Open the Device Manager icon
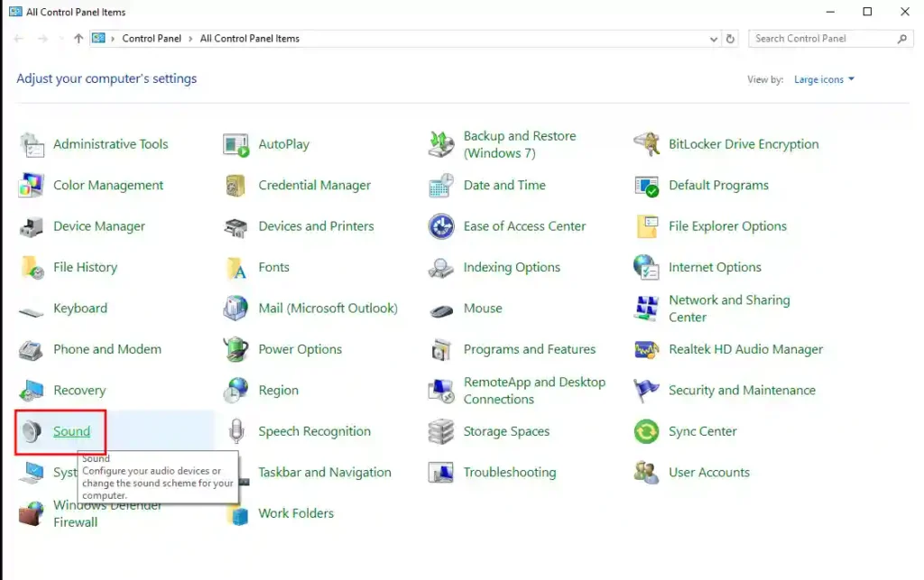Image resolution: width=924 pixels, height=580 pixels. 32,226
